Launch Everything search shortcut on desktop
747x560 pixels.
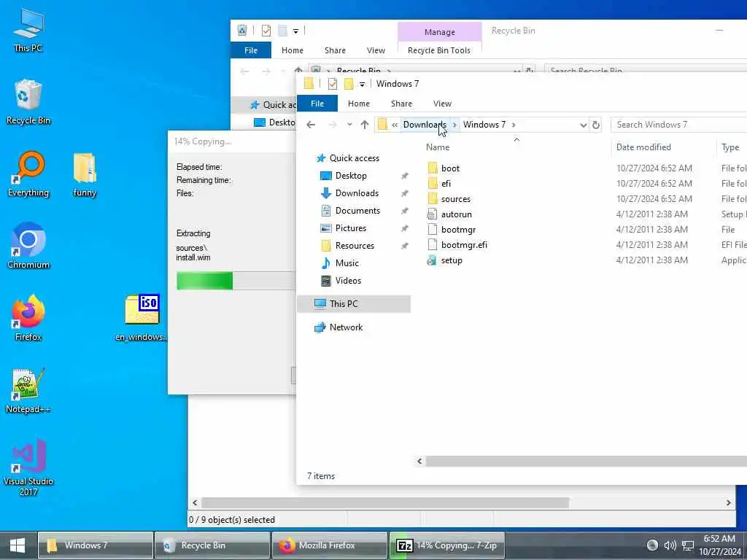(x=28, y=174)
